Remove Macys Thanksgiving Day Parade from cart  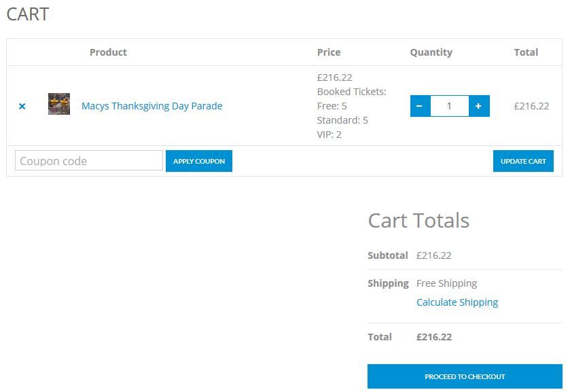pos(22,106)
